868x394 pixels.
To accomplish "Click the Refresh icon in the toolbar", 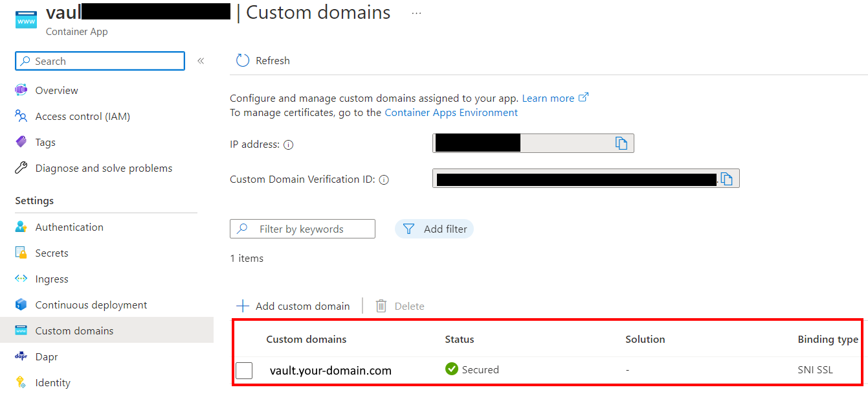I will (x=243, y=60).
